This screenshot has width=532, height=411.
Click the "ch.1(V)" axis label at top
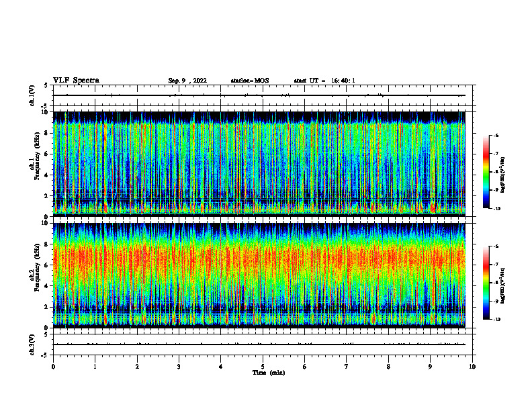tap(32, 95)
